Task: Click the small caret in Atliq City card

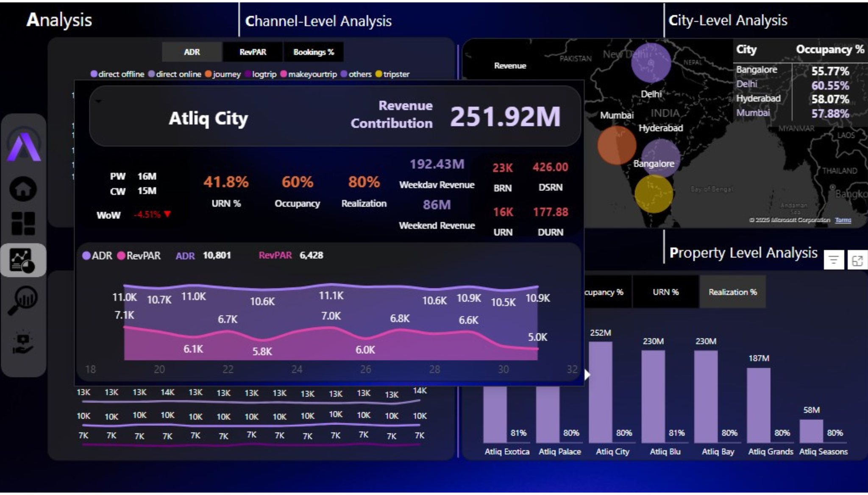Action: tap(99, 101)
